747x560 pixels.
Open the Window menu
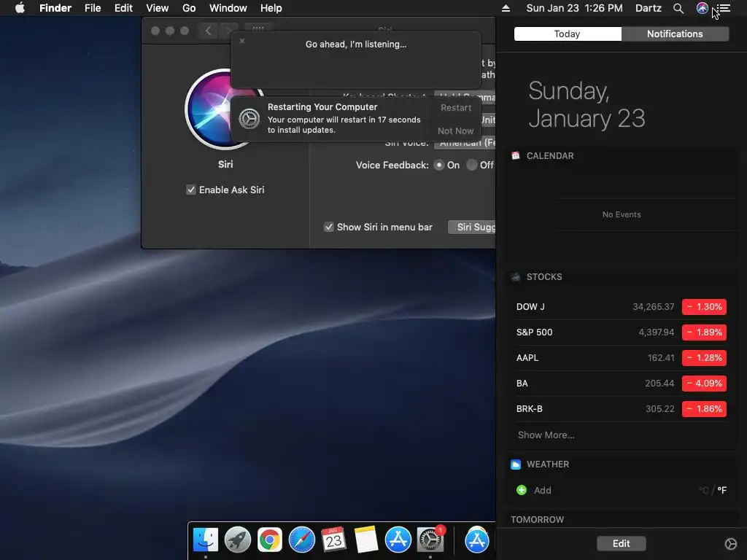point(228,8)
